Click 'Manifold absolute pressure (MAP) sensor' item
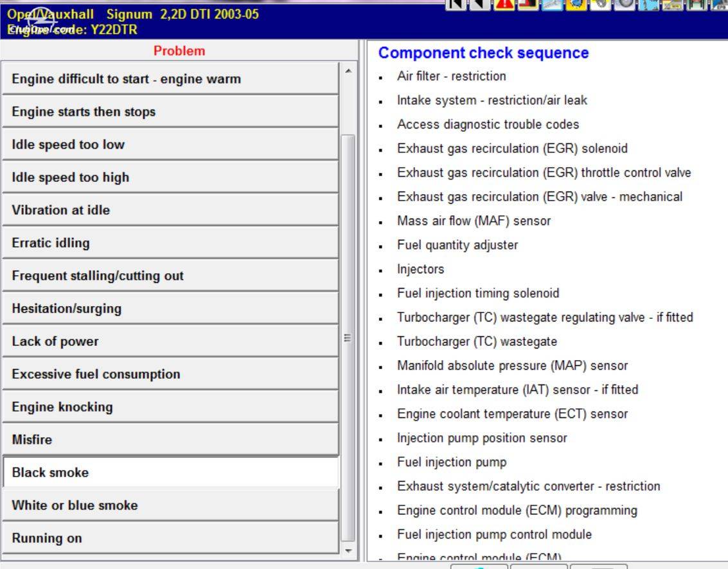 tap(513, 366)
